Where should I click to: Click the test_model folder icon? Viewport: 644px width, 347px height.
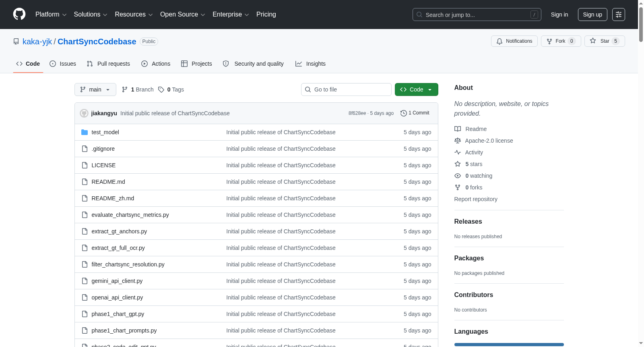pyautogui.click(x=85, y=132)
